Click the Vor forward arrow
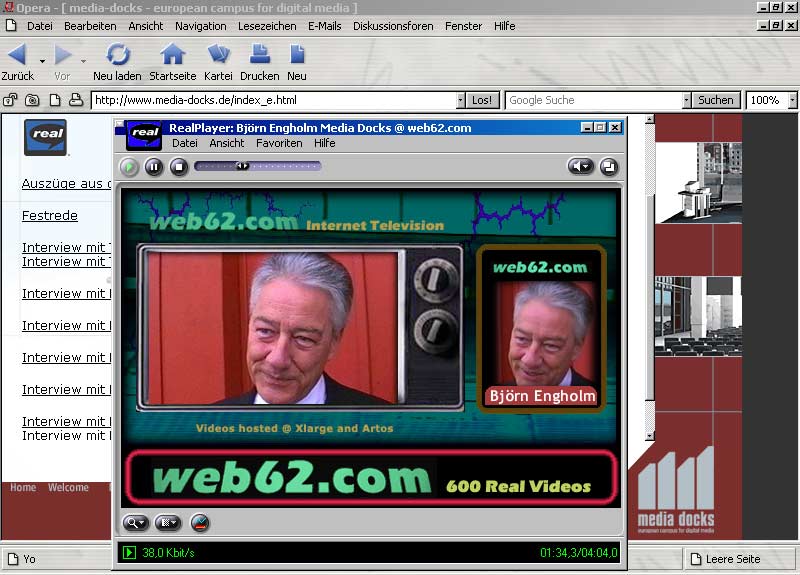Viewport: 800px width, 575px height. click(63, 55)
